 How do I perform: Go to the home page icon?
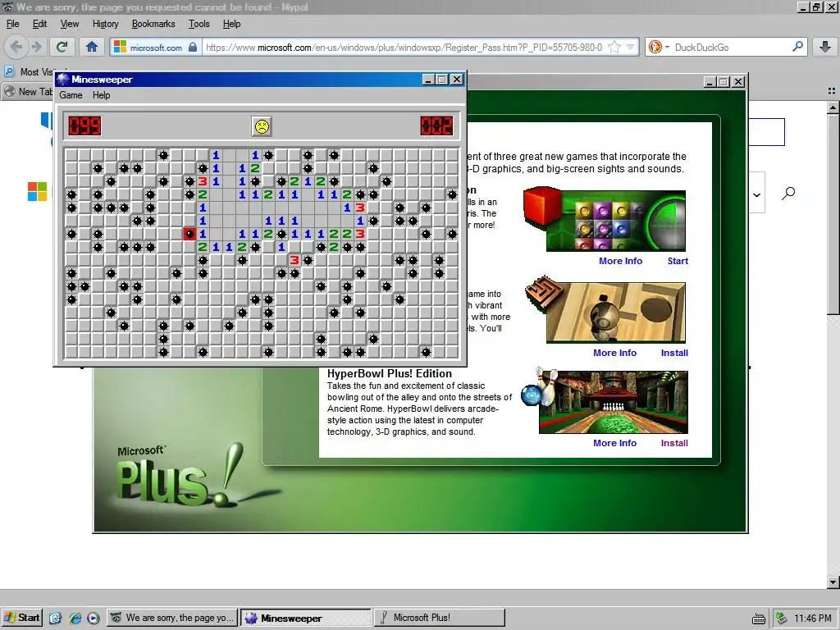point(92,47)
